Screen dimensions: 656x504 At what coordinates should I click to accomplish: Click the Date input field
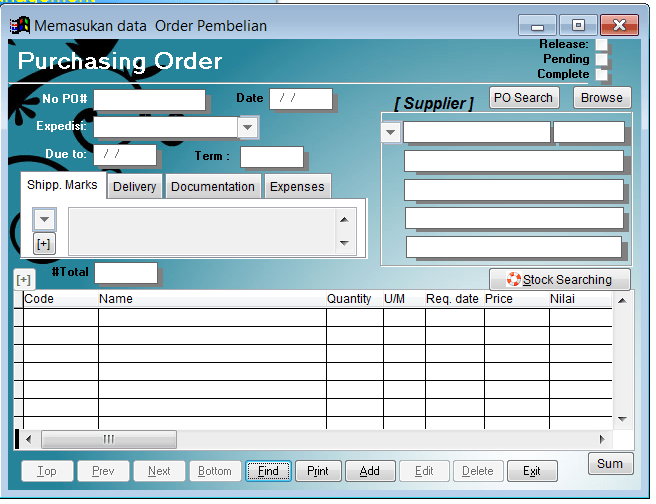[301, 99]
